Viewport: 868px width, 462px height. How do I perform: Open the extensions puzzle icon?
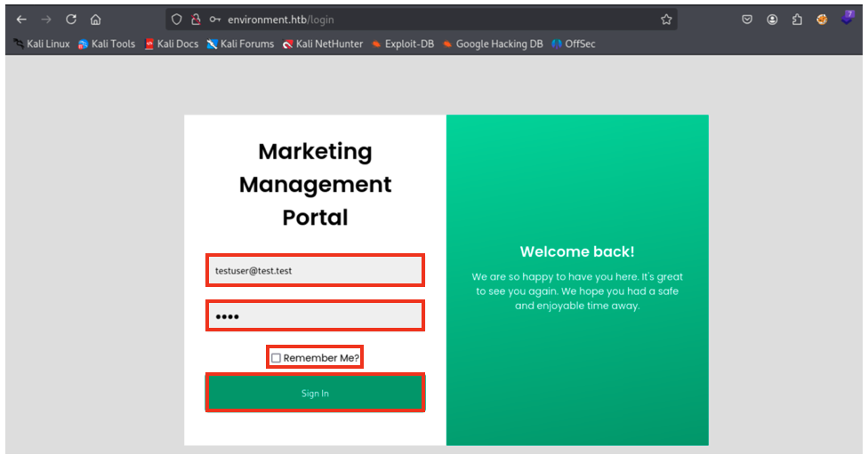(797, 20)
